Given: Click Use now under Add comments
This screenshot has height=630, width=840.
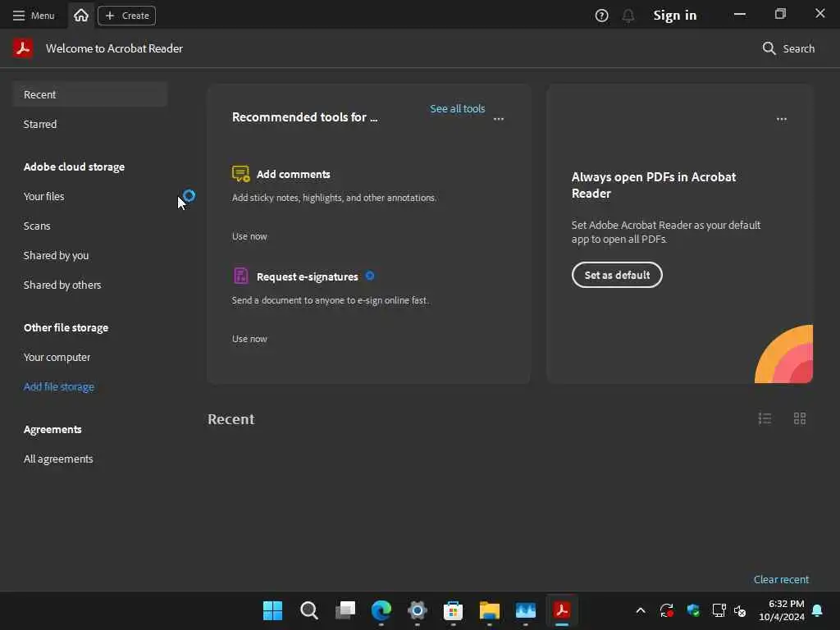Looking at the screenshot, I should (x=249, y=236).
